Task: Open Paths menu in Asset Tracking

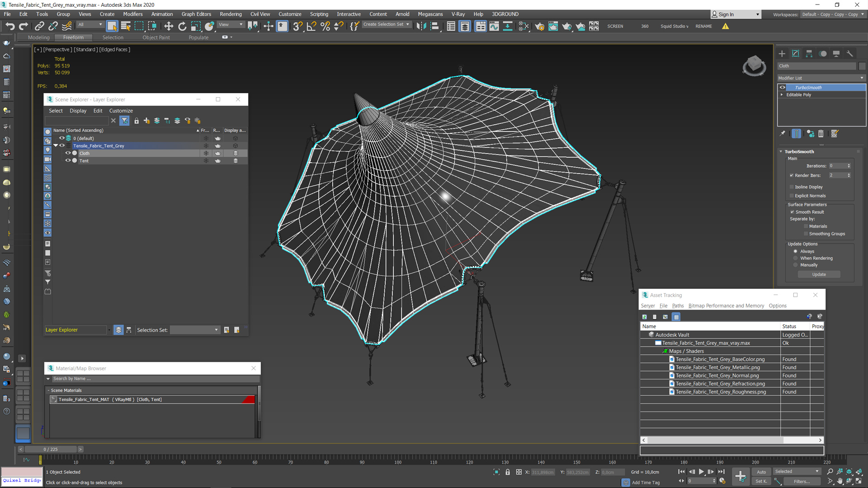Action: tap(678, 306)
